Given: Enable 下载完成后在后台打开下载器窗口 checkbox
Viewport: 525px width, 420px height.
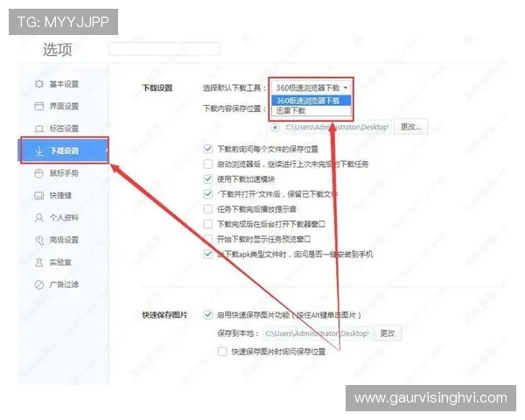Looking at the screenshot, I should [x=208, y=224].
